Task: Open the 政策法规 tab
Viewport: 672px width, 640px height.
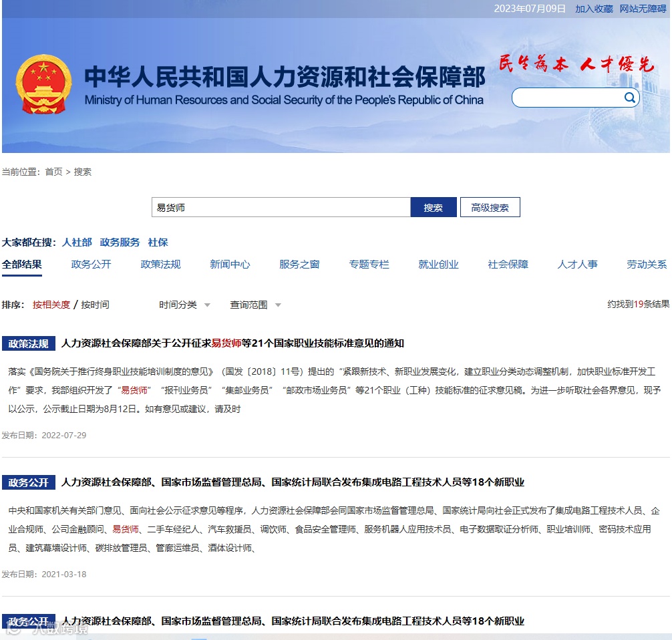Action: click(x=161, y=265)
